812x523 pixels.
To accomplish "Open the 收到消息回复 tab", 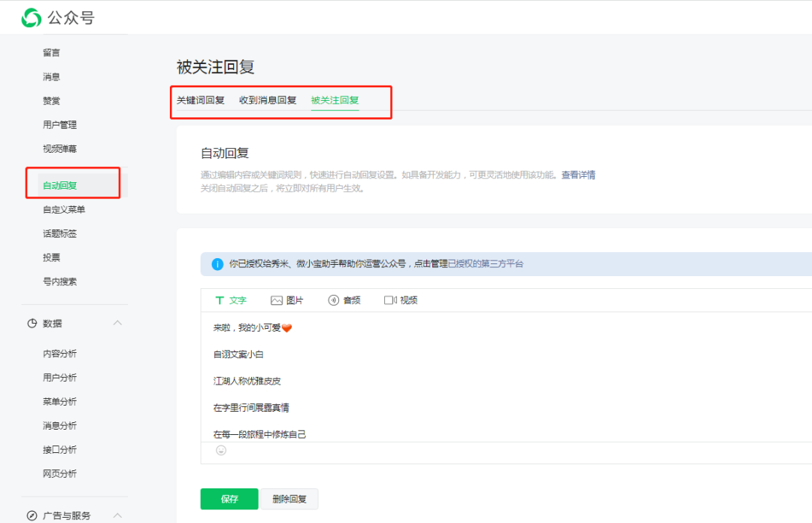I will coord(268,99).
